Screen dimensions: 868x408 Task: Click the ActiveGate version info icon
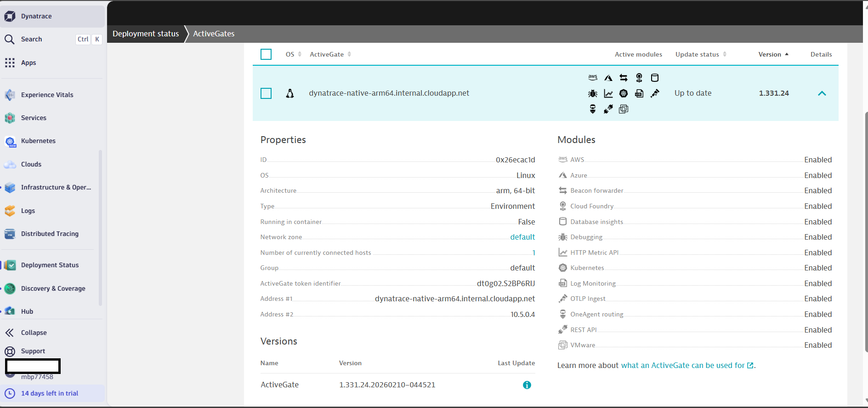click(x=527, y=385)
